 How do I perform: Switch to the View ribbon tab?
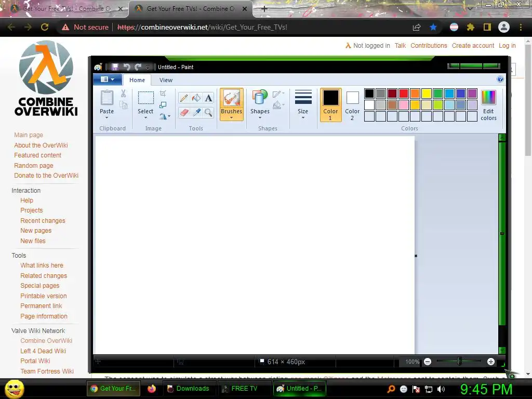(x=166, y=79)
